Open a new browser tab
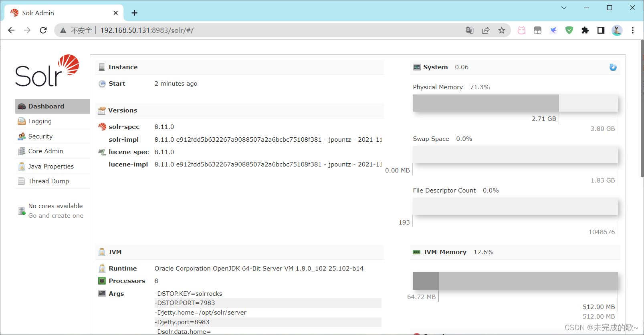This screenshot has width=644, height=335. click(134, 13)
